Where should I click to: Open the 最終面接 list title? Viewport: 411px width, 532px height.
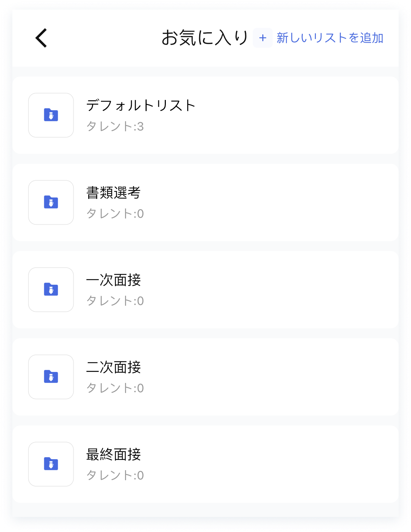coord(113,454)
